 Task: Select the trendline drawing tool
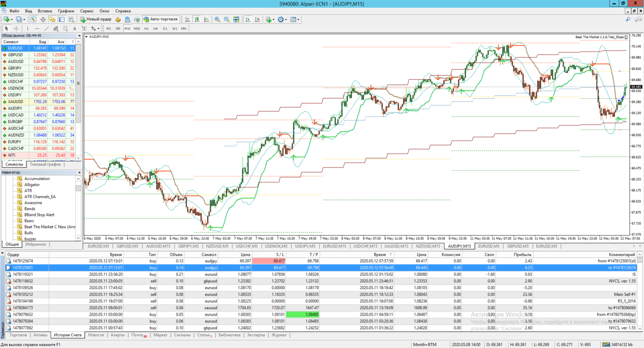click(x=46, y=28)
